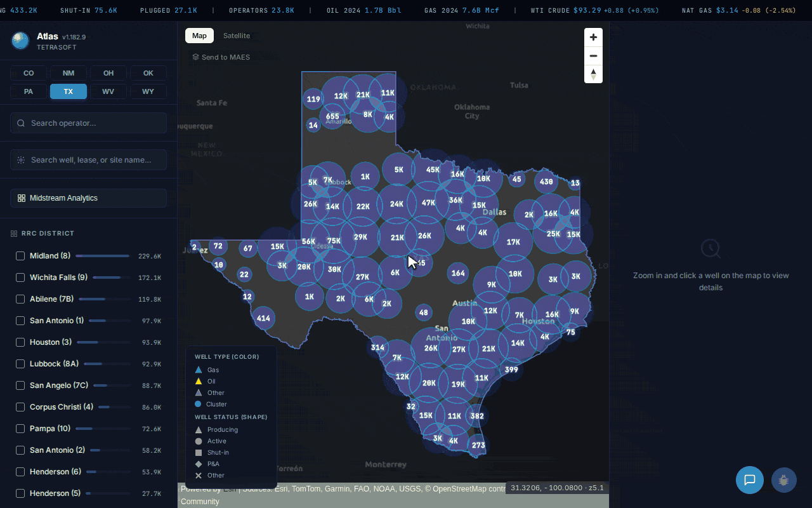The image size is (812, 508).
Task: Click the 164 well cluster
Action: [458, 274]
